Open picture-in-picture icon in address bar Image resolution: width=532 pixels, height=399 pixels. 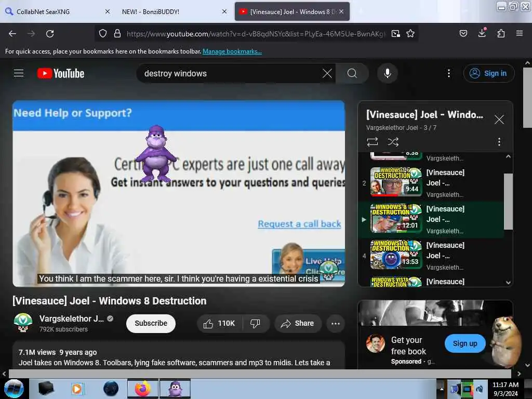point(395,34)
